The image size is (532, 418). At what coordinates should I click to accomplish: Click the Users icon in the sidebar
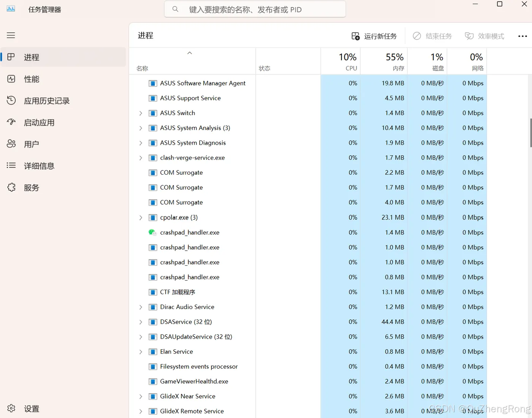point(11,144)
